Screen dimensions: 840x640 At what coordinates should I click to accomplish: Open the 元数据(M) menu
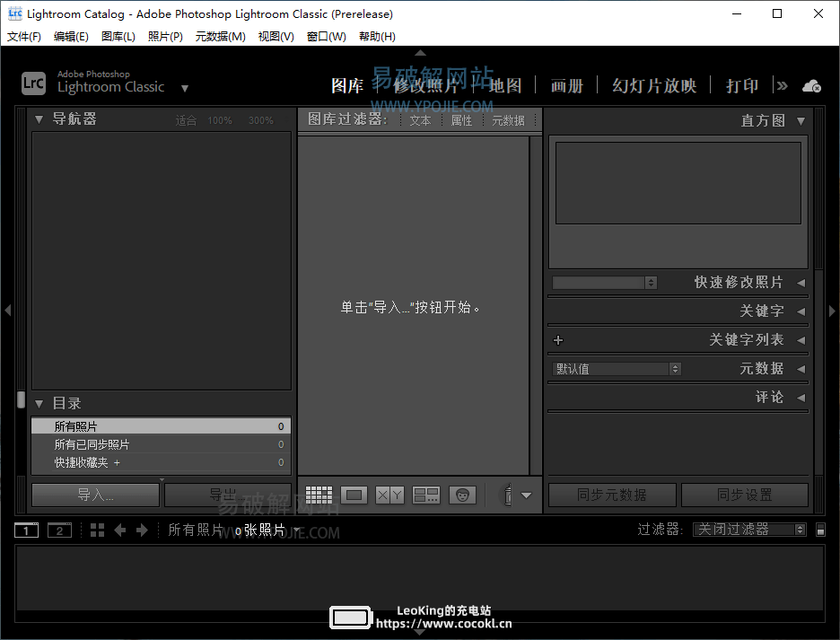pyautogui.click(x=220, y=37)
